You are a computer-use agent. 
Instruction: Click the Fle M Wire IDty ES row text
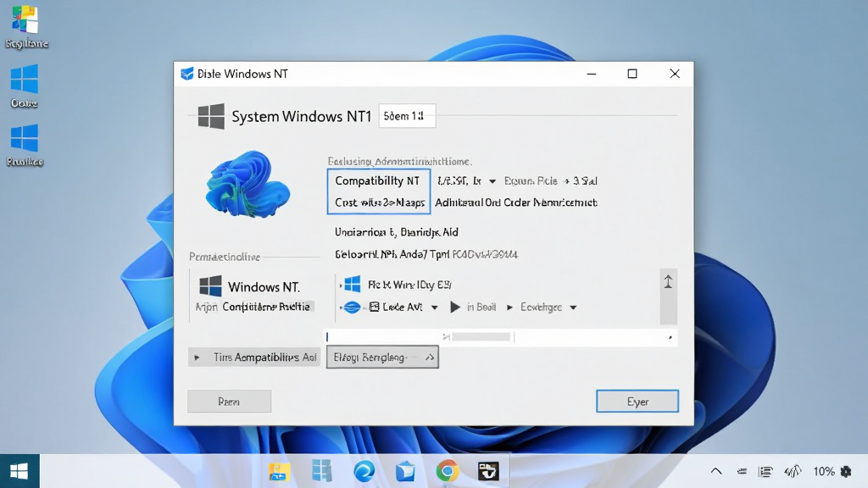(409, 285)
